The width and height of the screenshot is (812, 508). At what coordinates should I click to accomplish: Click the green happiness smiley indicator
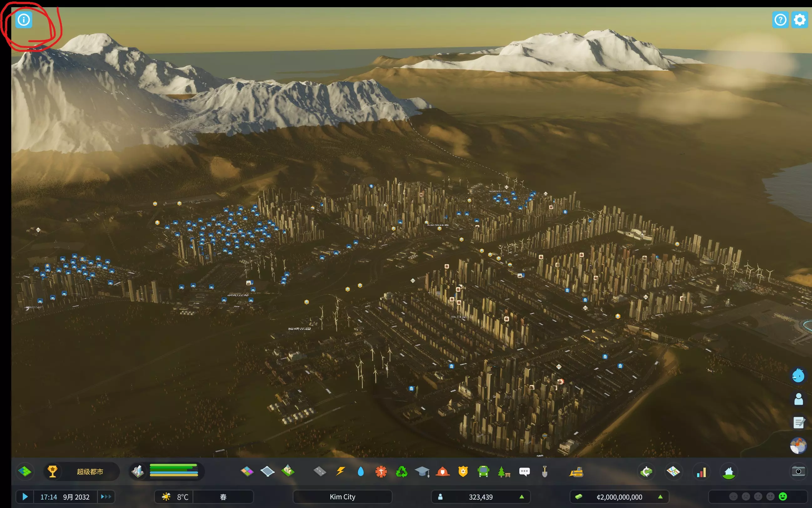tap(783, 496)
